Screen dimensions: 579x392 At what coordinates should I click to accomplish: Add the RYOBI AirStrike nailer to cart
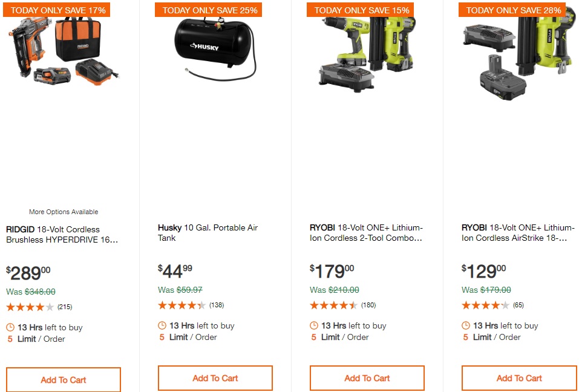tap(519, 378)
